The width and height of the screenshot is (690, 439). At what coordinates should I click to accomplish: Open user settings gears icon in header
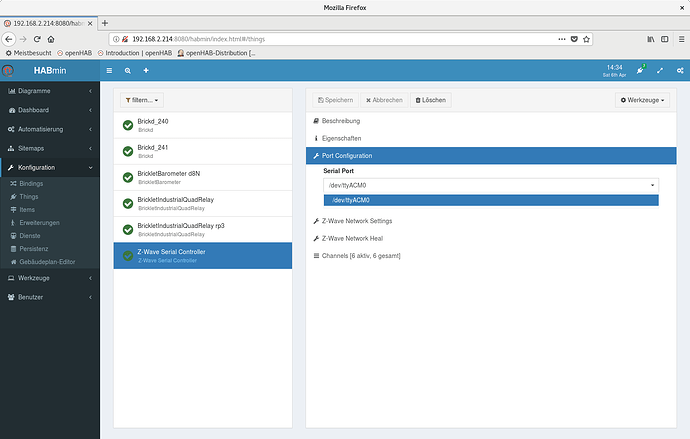tap(680, 70)
